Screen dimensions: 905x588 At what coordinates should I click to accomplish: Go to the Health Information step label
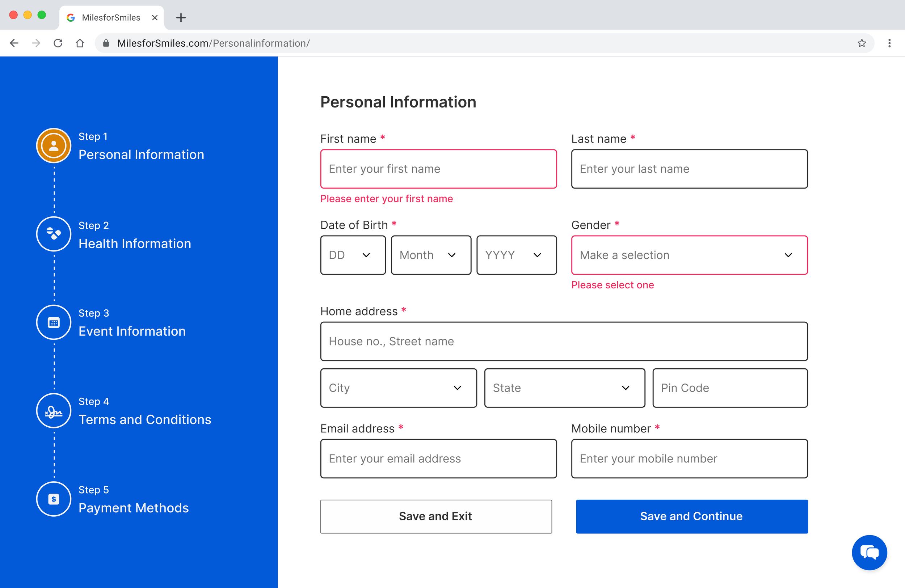(135, 243)
